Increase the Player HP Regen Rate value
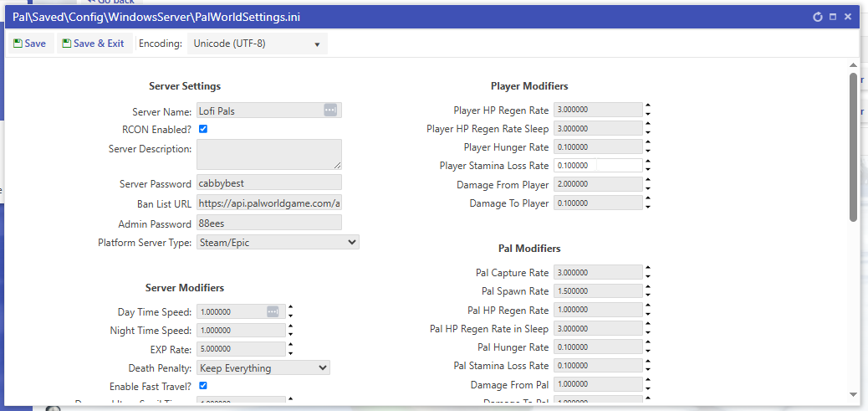This screenshot has width=868, height=411. click(x=648, y=106)
